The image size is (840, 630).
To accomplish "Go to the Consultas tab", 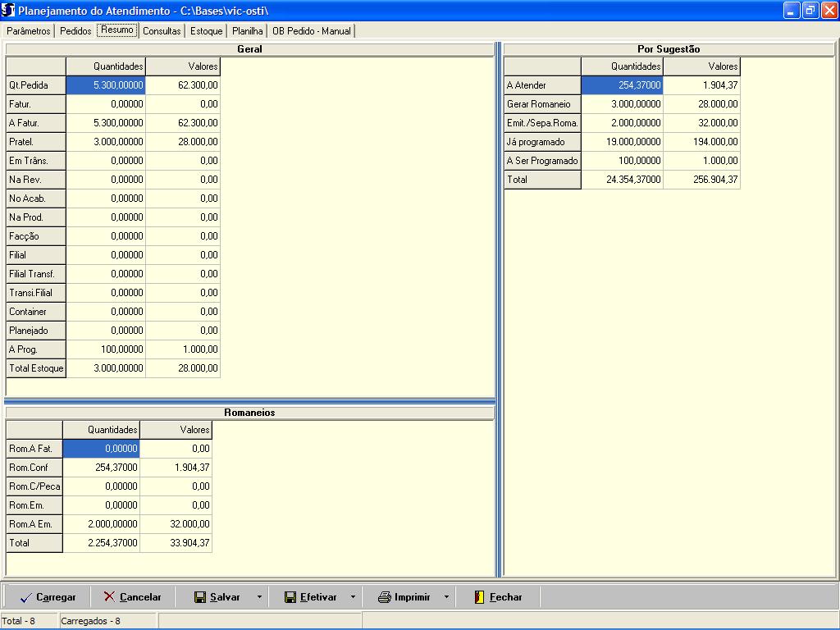I will click(162, 31).
